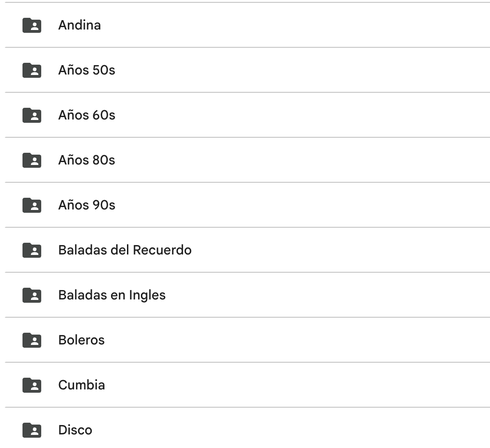Click the shared folder icon beside Años 50s
This screenshot has height=448, width=490.
pos(31,70)
